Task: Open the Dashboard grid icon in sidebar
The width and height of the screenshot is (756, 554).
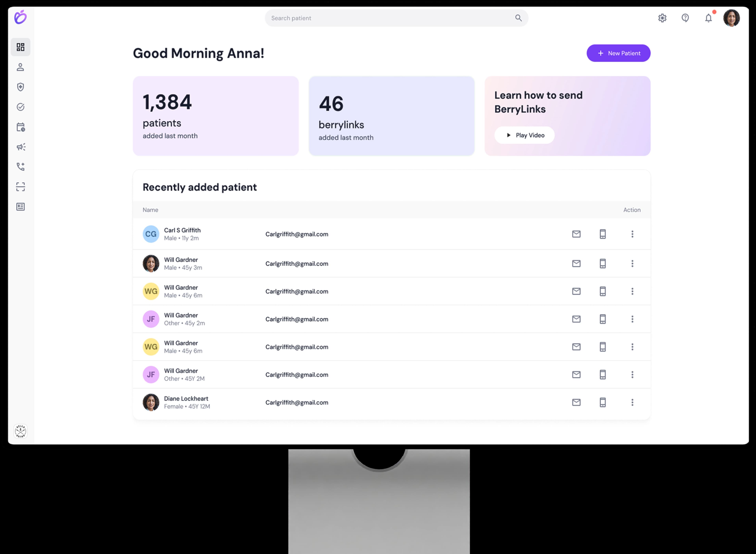Action: coord(20,47)
